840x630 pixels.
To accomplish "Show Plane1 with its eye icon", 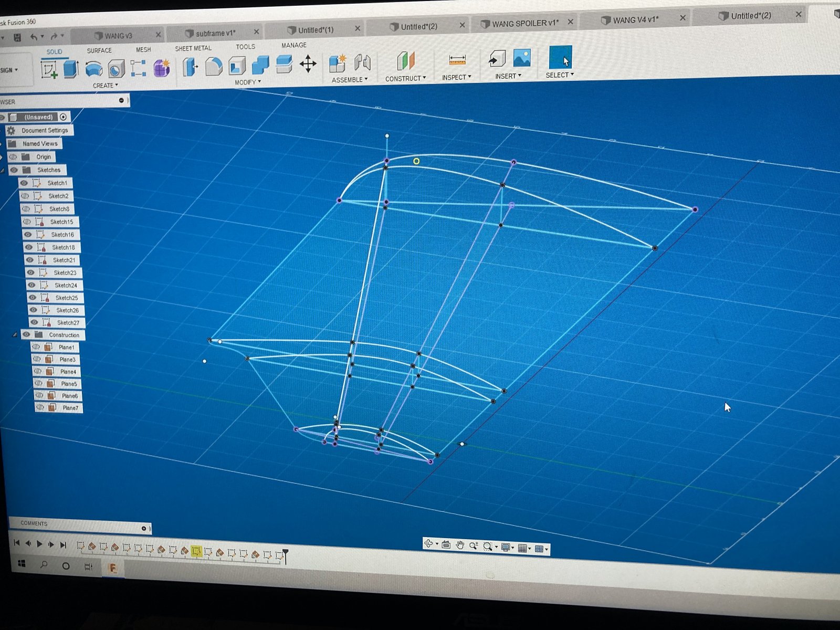I will click(x=36, y=346).
